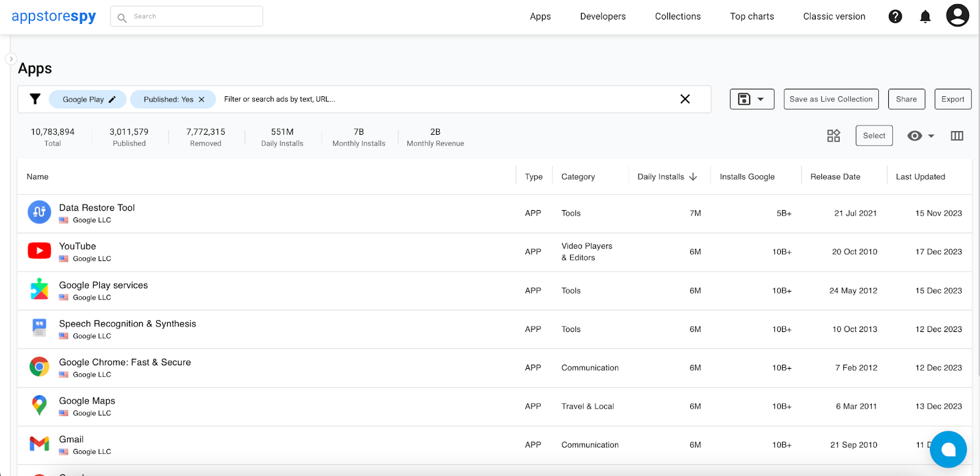Open Speech Recognition & Synthesis link
Screen dimensions: 980x476
click(127, 323)
